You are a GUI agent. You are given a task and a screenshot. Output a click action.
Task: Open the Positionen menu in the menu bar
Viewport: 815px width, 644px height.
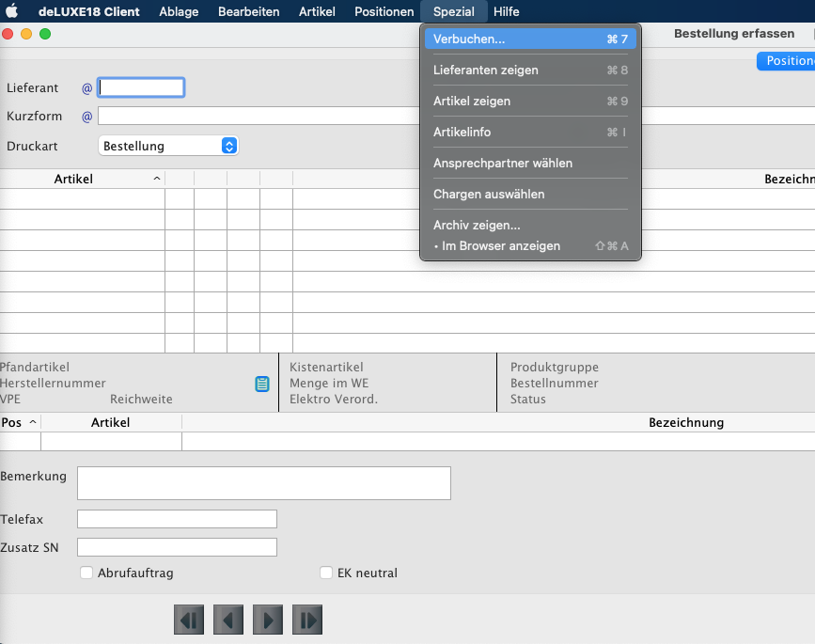[384, 11]
